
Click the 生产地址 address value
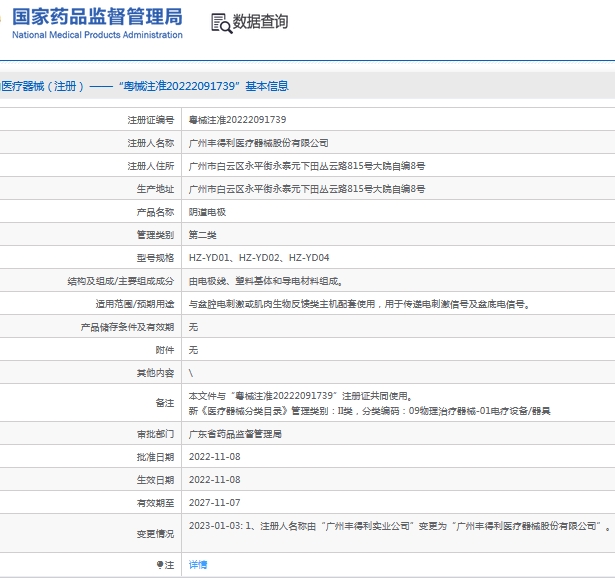[307, 189]
